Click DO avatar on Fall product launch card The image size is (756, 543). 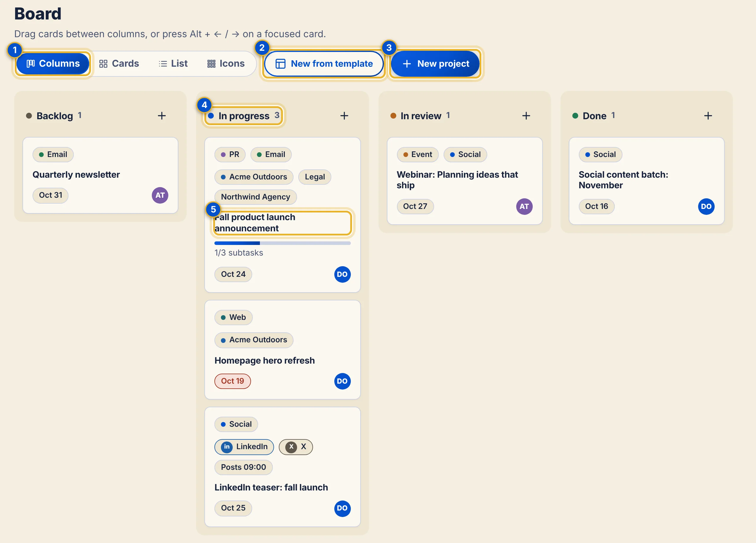click(342, 274)
